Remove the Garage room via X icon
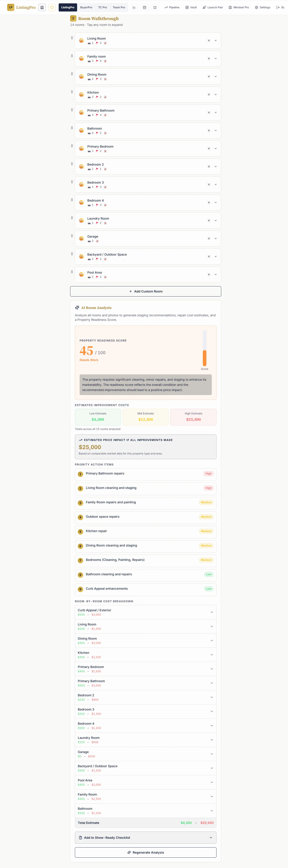288x868 pixels. (x=209, y=238)
